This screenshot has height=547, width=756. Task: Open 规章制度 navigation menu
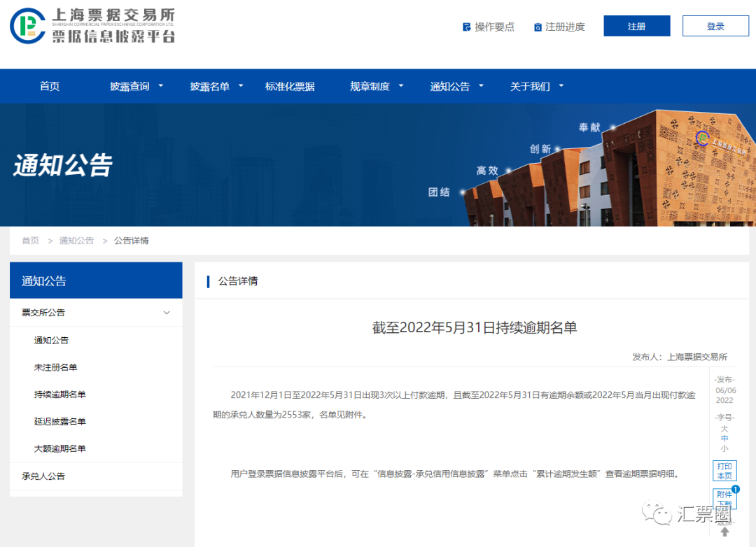(x=370, y=86)
